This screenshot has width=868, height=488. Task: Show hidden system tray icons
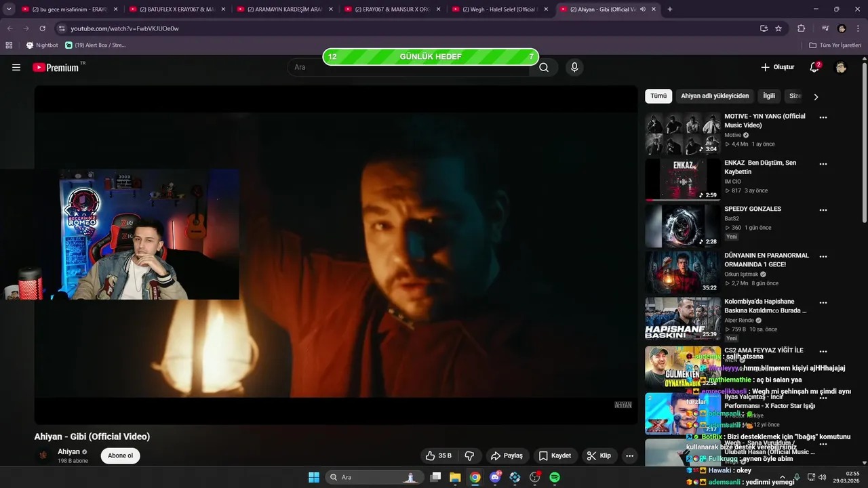pos(782,477)
